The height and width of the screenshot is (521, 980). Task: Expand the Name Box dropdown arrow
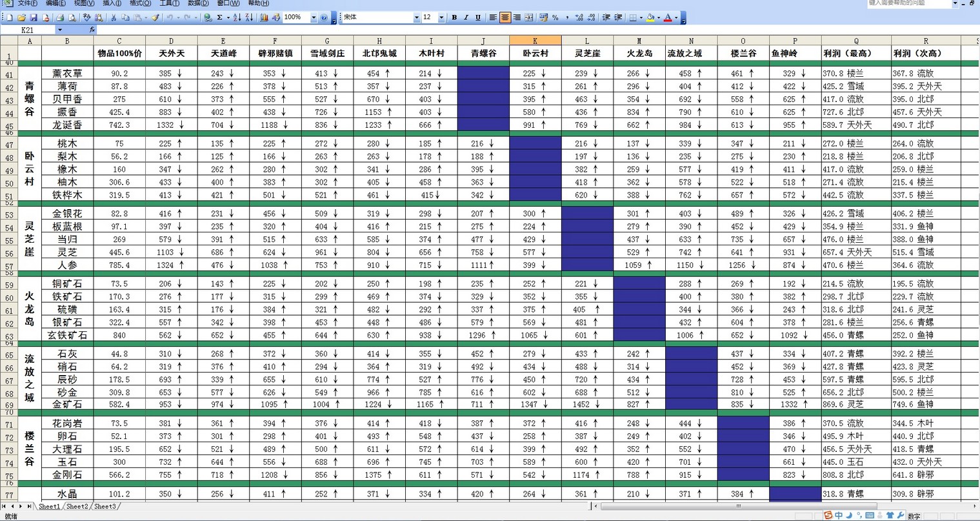point(60,30)
